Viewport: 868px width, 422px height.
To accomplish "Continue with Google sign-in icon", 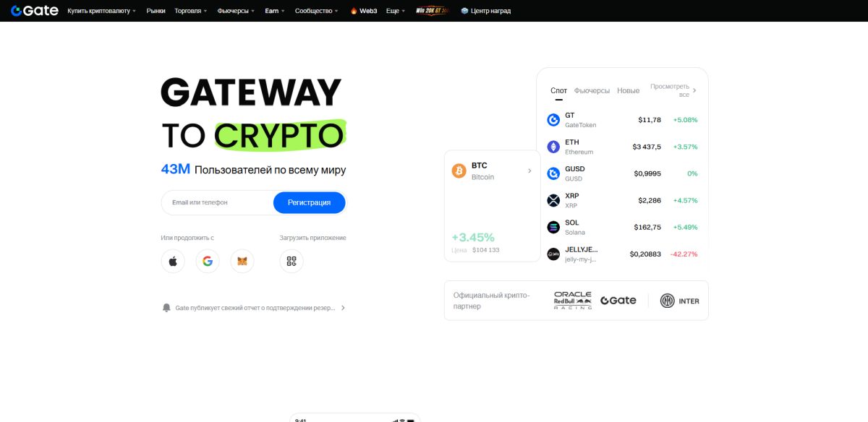I will click(208, 261).
